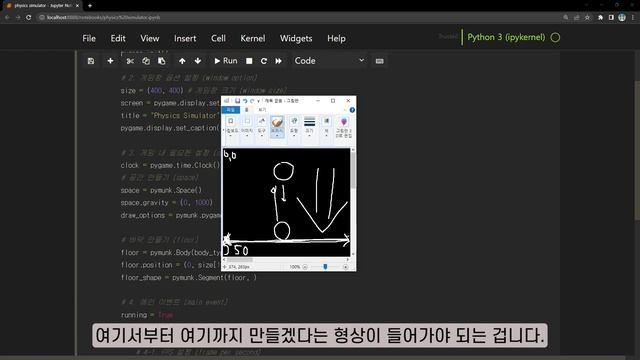Interrupt the kernel with the stop icon
The width and height of the screenshot is (640, 360).
(x=249, y=61)
